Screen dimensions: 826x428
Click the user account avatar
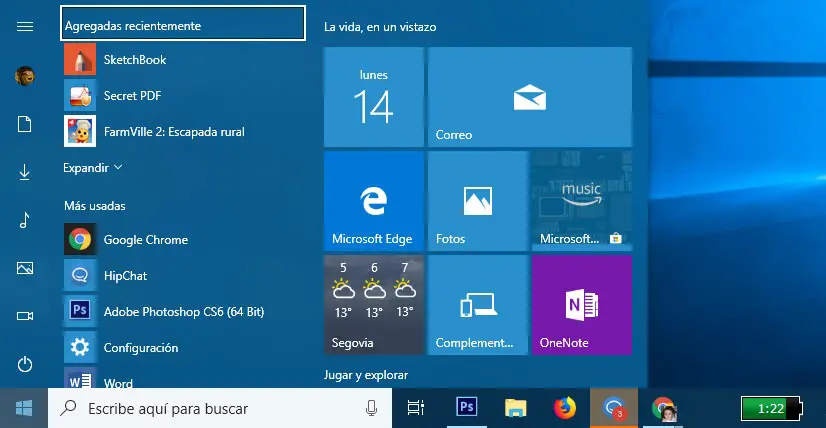25,75
